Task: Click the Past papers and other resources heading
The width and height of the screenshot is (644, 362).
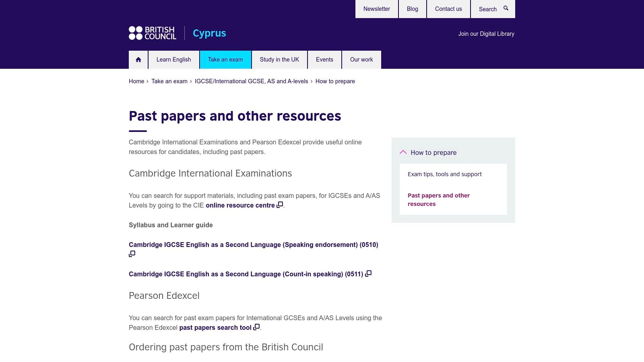Action: point(235,116)
